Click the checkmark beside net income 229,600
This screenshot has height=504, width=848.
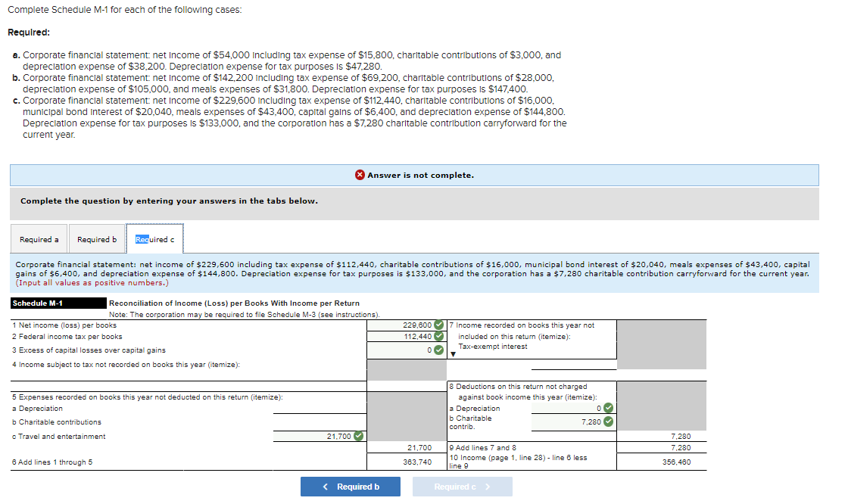(438, 325)
